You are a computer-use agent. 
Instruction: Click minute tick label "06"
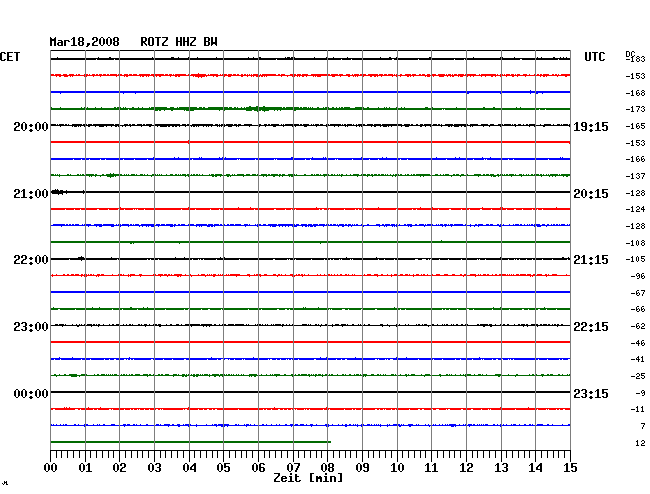pos(258,468)
